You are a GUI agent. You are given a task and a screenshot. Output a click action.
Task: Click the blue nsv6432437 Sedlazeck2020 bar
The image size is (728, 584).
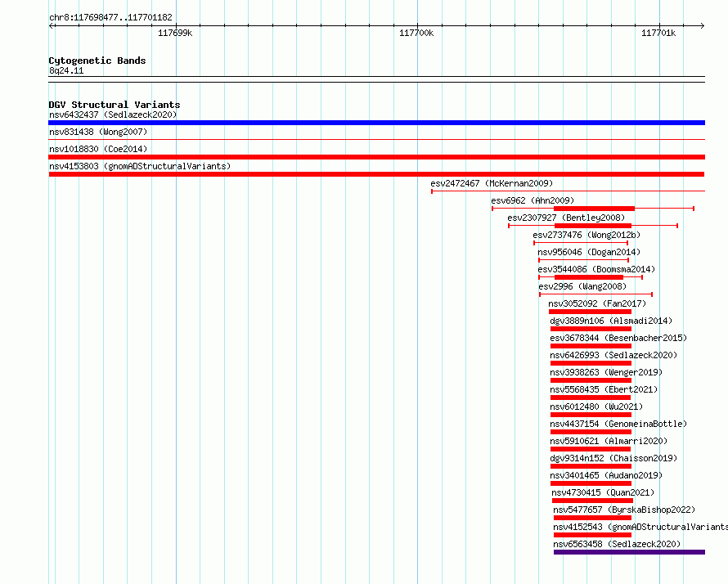pos(376,123)
